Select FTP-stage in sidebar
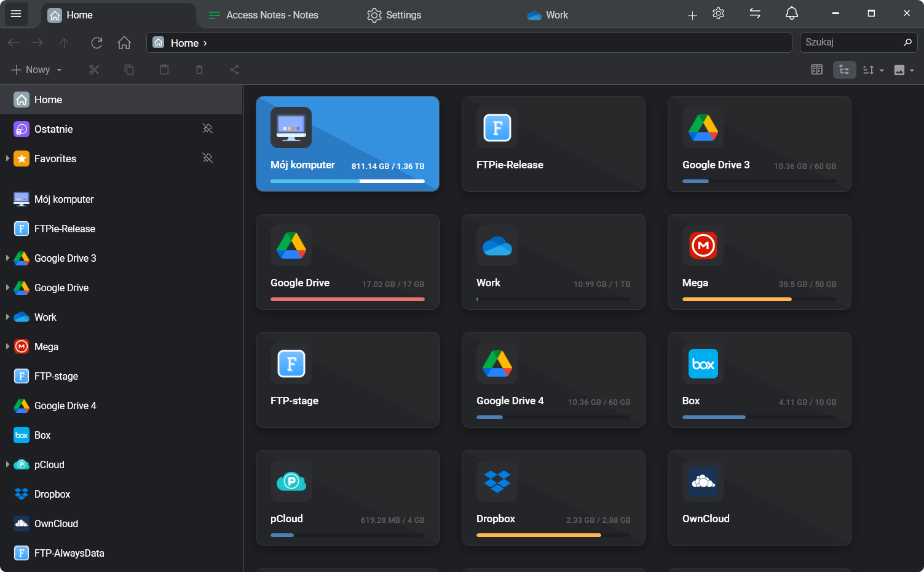The width and height of the screenshot is (924, 572). 121,376
